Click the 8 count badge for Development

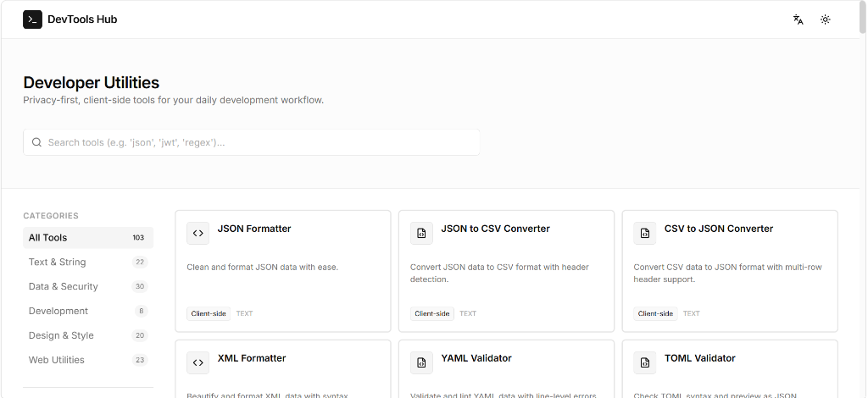(142, 311)
